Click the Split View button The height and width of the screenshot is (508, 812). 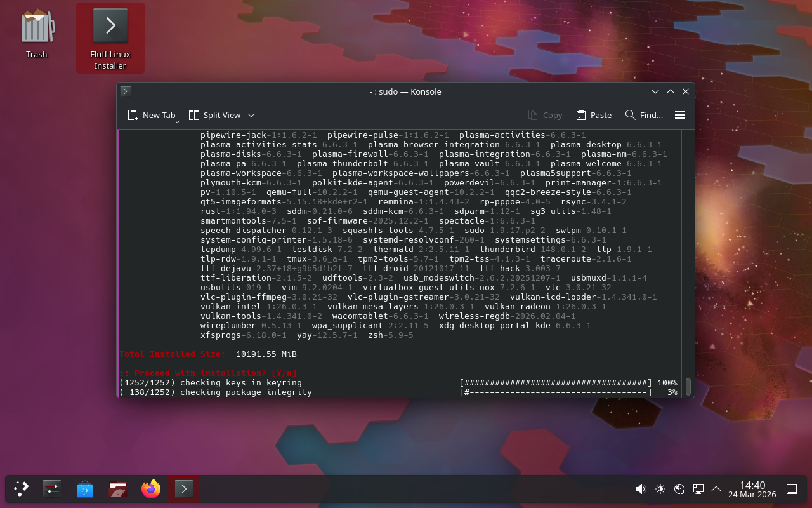[214, 115]
